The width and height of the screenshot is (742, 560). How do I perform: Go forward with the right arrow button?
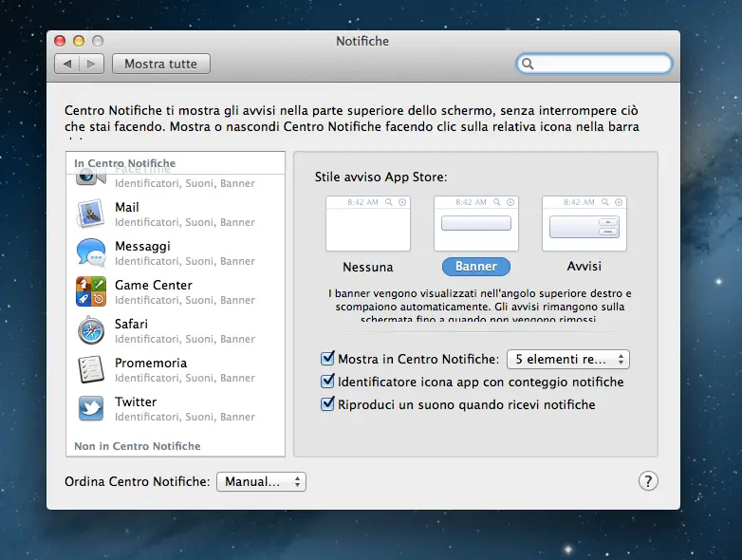coord(91,64)
